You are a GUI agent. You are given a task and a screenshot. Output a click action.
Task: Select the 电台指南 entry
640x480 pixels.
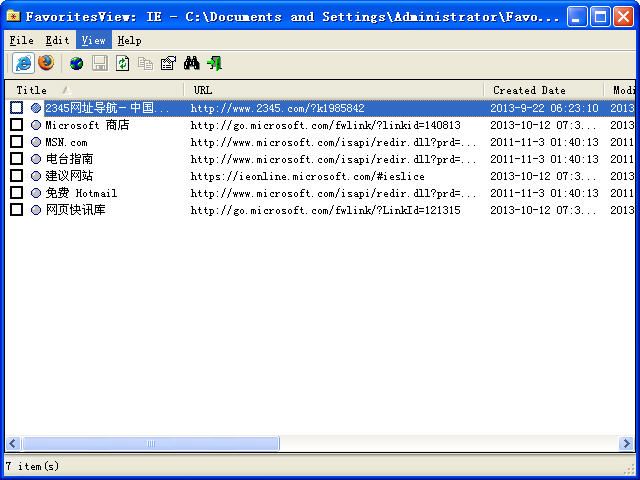coord(69,159)
